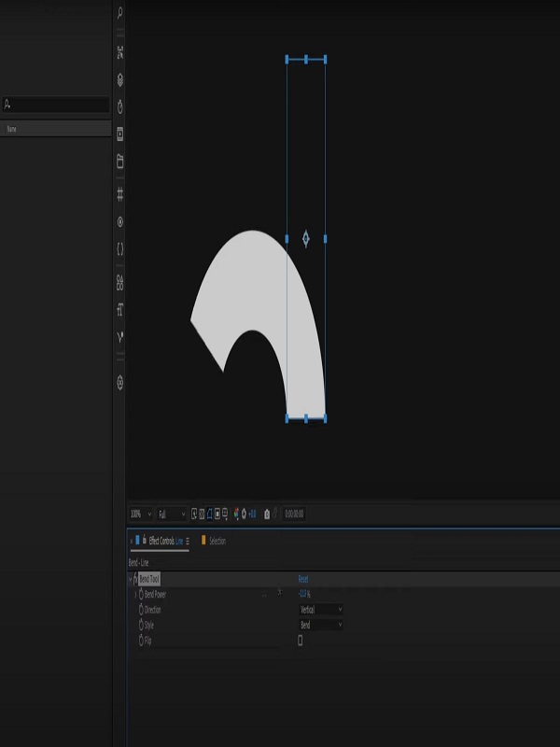Open the gear settings icon in sidebar
This screenshot has width=560, height=747.
[120, 383]
